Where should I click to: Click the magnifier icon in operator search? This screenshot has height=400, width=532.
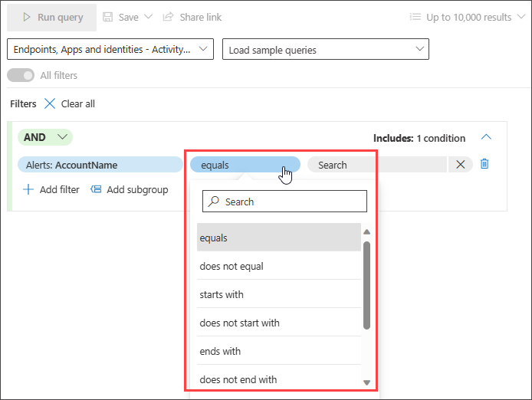point(213,202)
